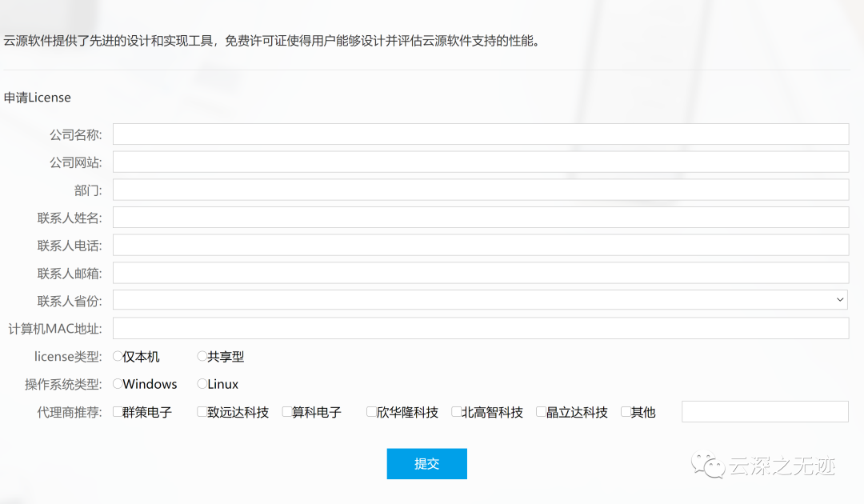Submit the form with 提交 button
Image resolution: width=864 pixels, height=504 pixels.
[x=427, y=464]
